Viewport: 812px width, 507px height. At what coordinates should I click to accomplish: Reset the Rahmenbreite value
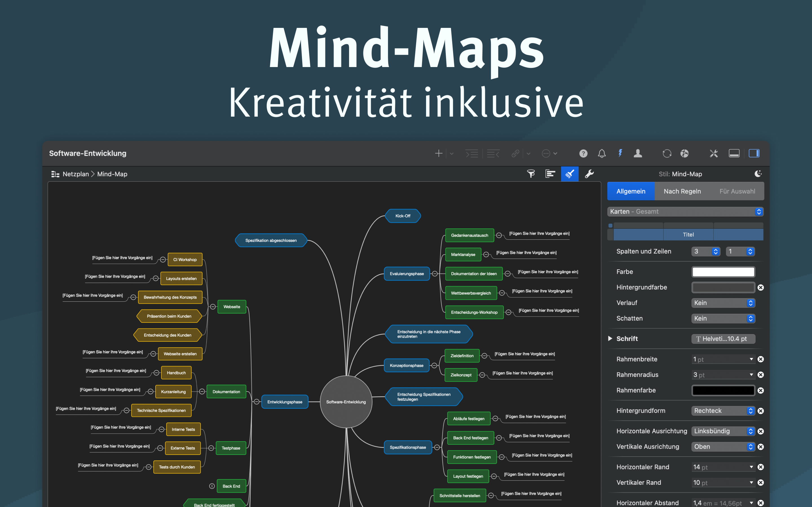761,359
